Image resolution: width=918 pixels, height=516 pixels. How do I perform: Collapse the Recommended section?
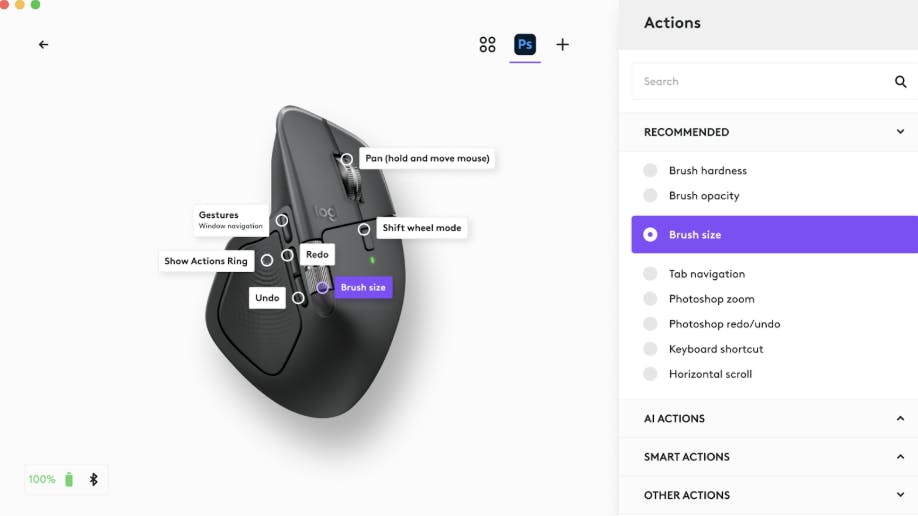click(900, 132)
